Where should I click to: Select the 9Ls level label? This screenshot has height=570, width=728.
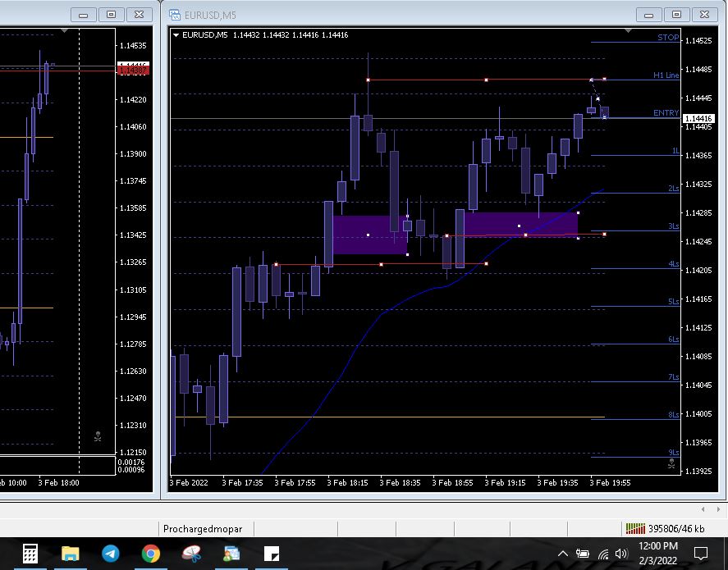click(x=673, y=453)
